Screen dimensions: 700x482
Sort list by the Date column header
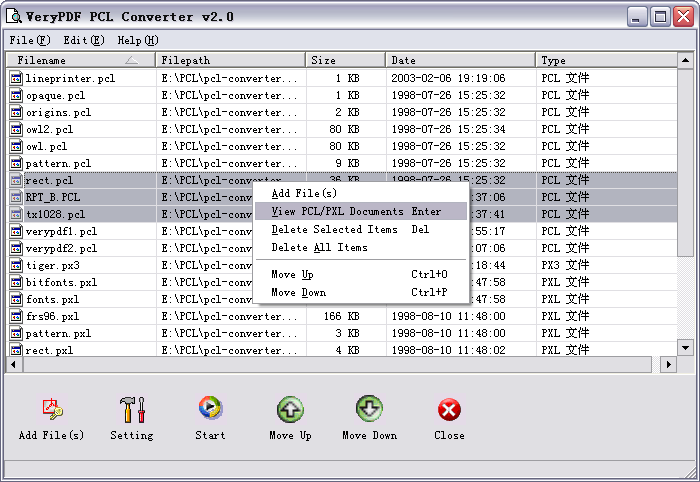tap(460, 60)
